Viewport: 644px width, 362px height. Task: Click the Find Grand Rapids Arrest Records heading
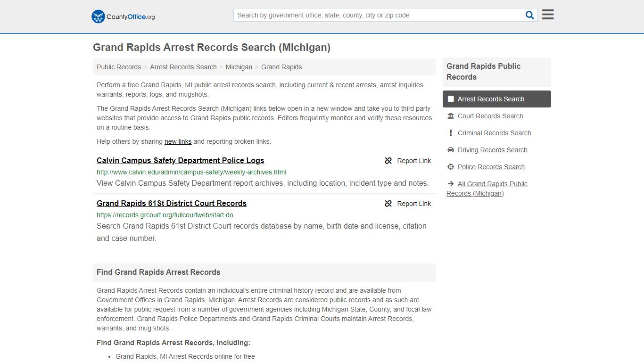158,272
